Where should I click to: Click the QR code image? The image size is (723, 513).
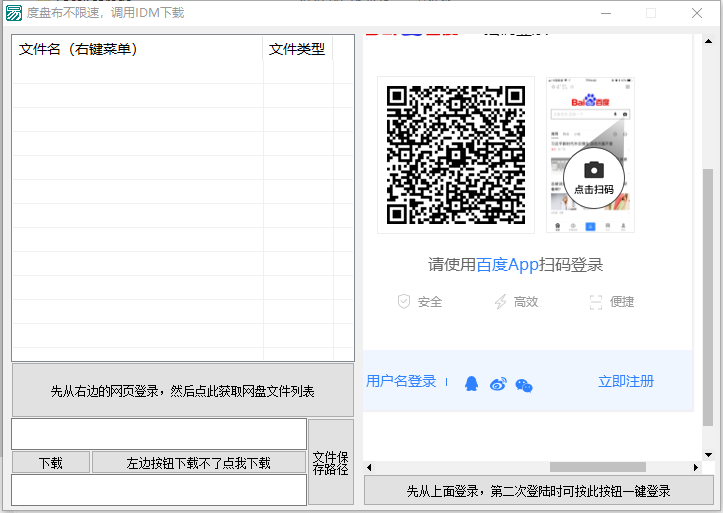(x=456, y=155)
